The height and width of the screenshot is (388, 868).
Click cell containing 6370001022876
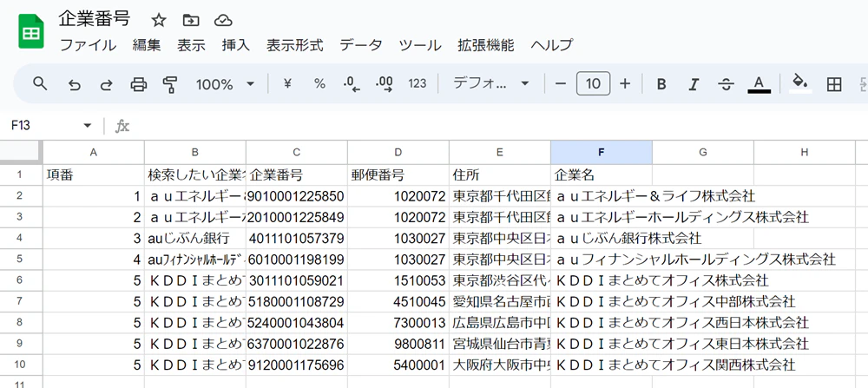pyautogui.click(x=297, y=344)
